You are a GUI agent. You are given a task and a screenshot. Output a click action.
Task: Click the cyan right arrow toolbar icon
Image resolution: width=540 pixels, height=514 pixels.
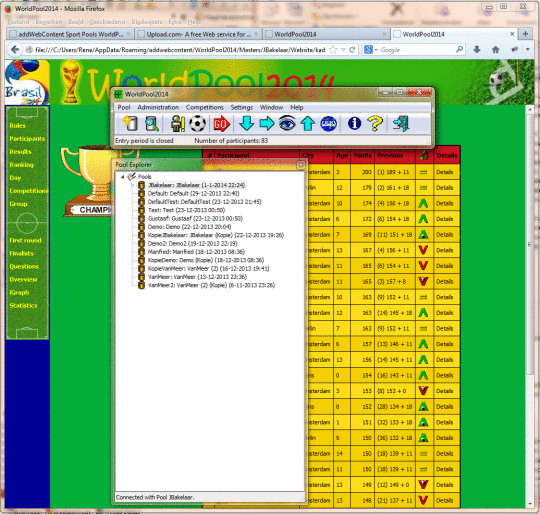pyautogui.click(x=267, y=124)
